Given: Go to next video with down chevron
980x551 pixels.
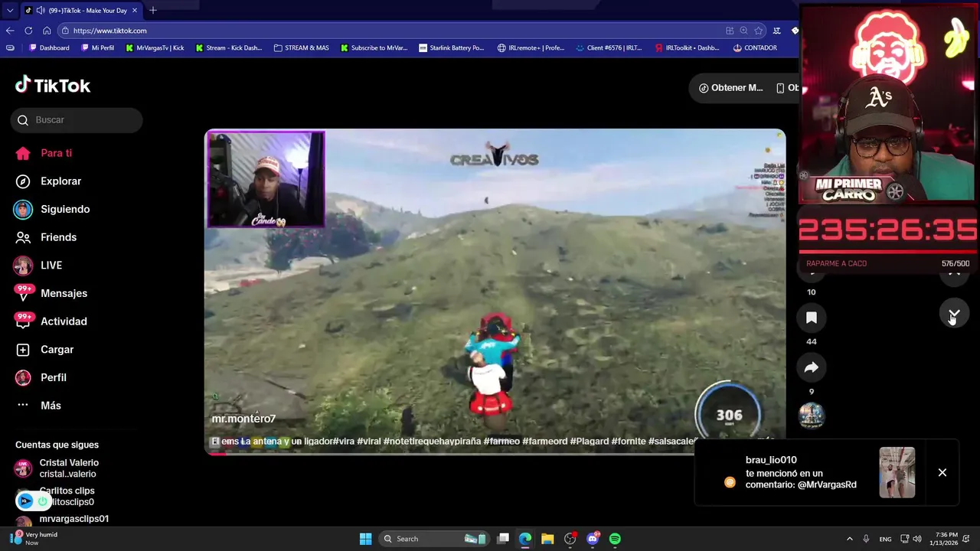Looking at the screenshot, I should coord(954,315).
